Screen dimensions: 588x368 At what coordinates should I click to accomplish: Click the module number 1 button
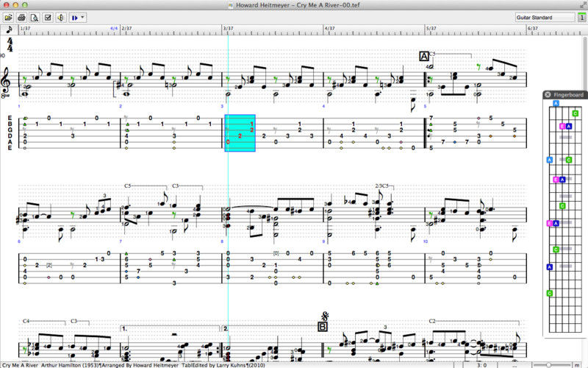coord(582,17)
